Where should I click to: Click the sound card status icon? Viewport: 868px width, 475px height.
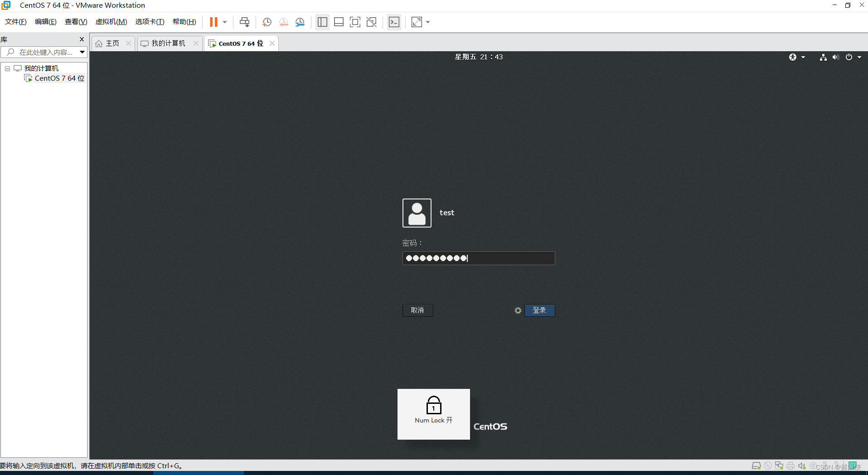point(802,466)
